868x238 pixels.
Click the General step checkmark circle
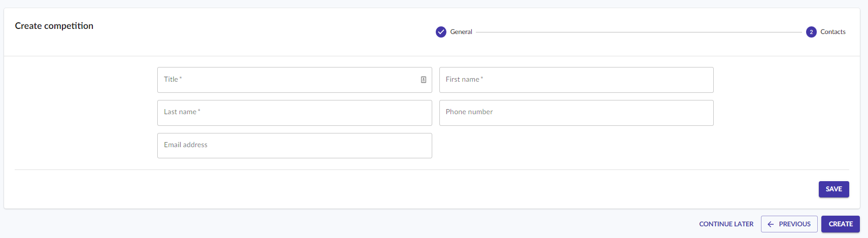pos(441,32)
